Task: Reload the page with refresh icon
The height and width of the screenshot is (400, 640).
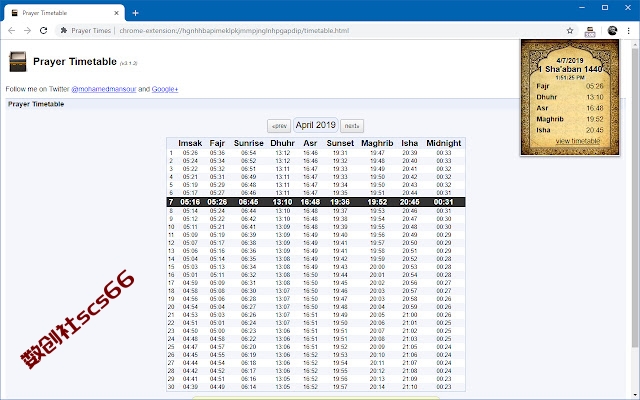Action: pyautogui.click(x=43, y=31)
